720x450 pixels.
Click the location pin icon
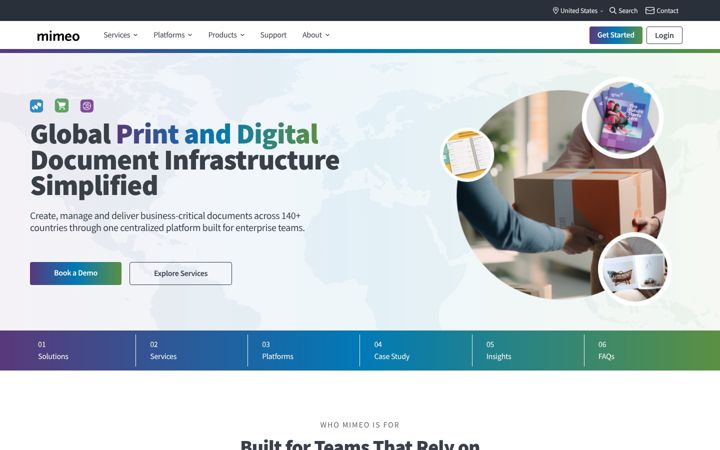point(555,11)
